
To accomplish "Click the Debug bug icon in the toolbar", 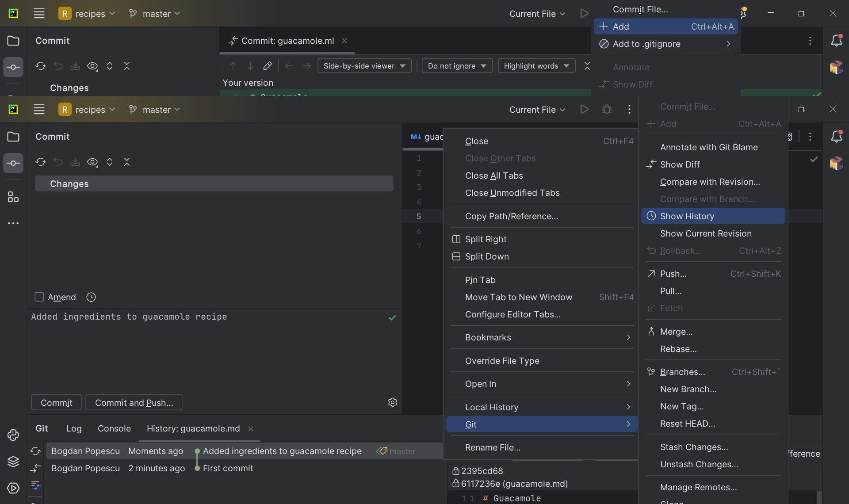I will (607, 109).
